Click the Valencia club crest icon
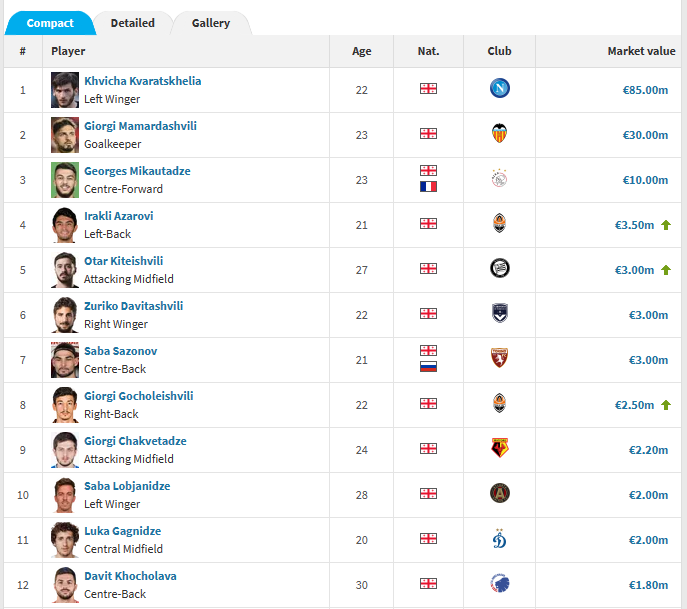 [x=499, y=133]
